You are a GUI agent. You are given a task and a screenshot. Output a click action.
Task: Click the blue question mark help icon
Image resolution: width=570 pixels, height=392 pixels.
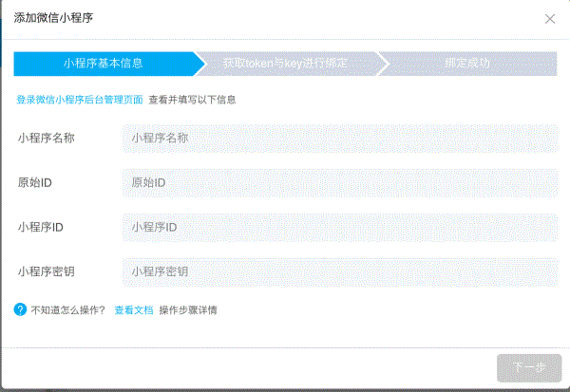point(20,309)
